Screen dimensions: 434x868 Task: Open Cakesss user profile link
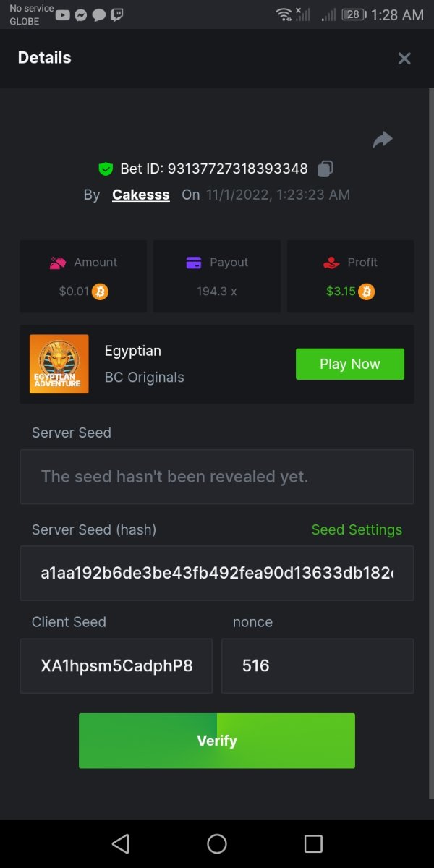[x=141, y=195]
